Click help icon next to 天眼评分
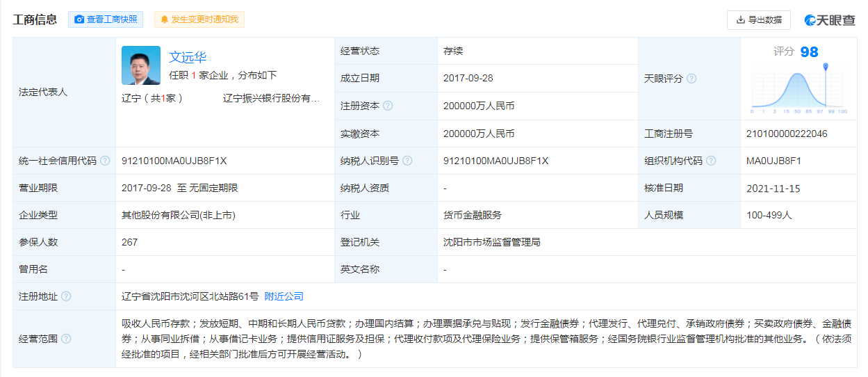 (691, 79)
